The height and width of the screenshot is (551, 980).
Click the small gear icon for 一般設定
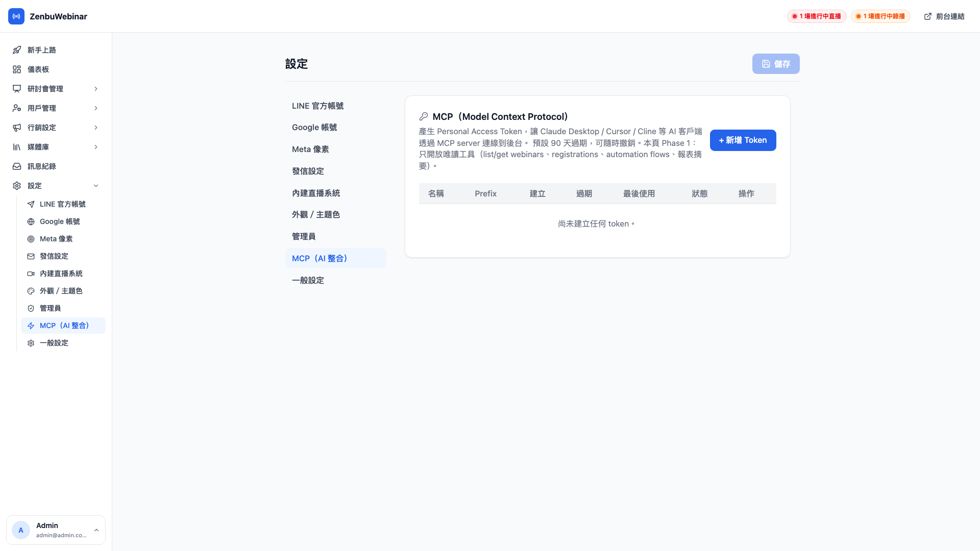(31, 343)
